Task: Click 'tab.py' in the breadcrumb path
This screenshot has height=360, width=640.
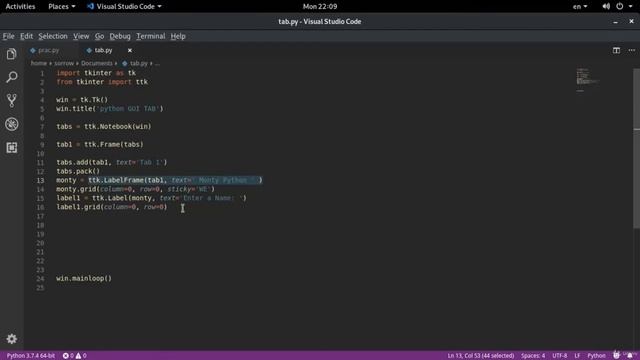Action: tap(139, 63)
